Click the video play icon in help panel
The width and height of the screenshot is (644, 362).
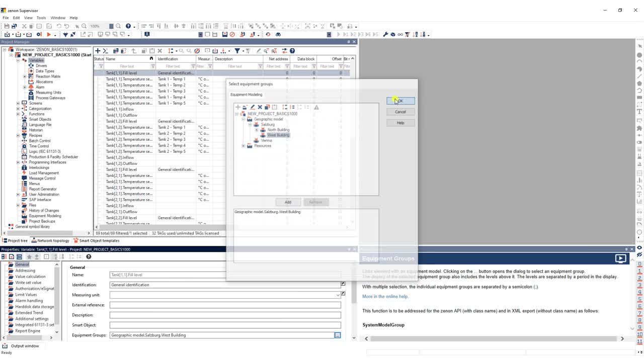tap(621, 258)
